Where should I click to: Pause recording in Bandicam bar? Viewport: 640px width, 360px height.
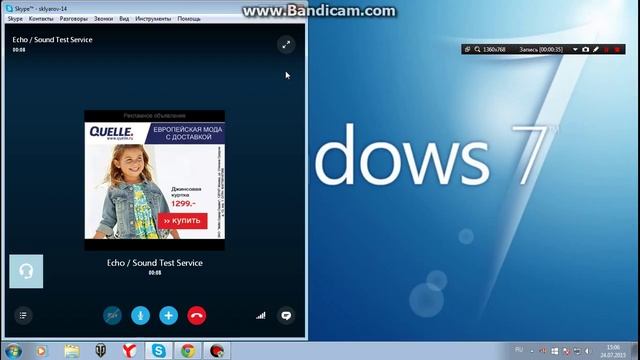607,49
